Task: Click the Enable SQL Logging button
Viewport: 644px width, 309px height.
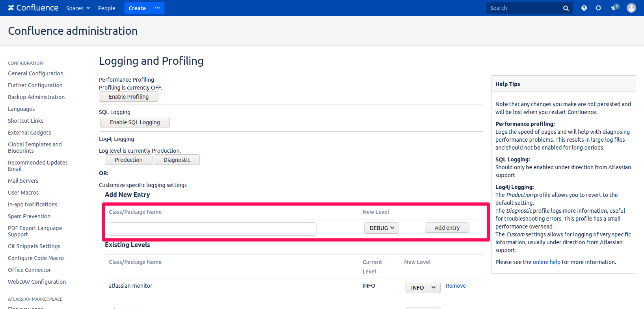Action: 135,122
